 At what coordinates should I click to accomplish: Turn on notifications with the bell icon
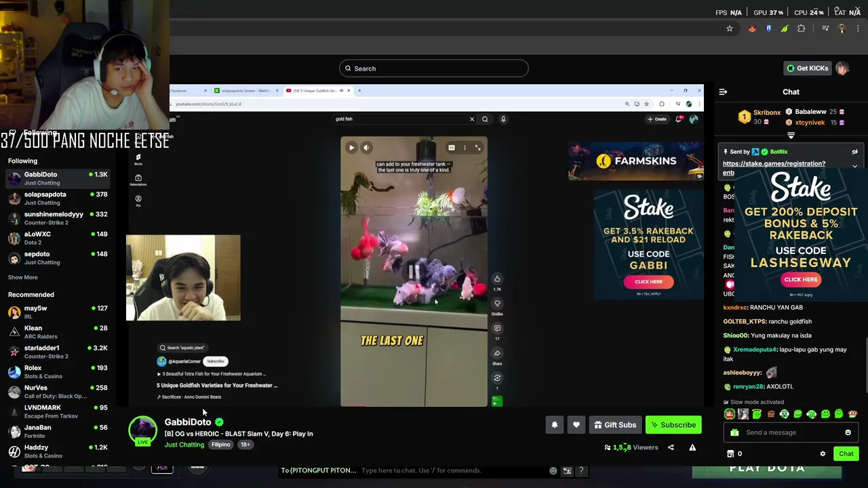pyautogui.click(x=554, y=425)
